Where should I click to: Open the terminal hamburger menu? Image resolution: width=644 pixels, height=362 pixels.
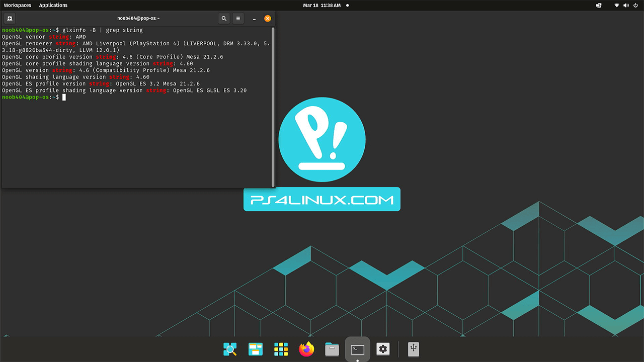click(238, 19)
